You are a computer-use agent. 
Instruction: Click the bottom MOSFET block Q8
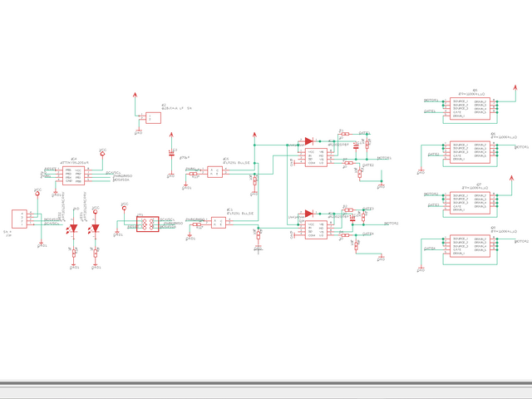[x=470, y=245]
